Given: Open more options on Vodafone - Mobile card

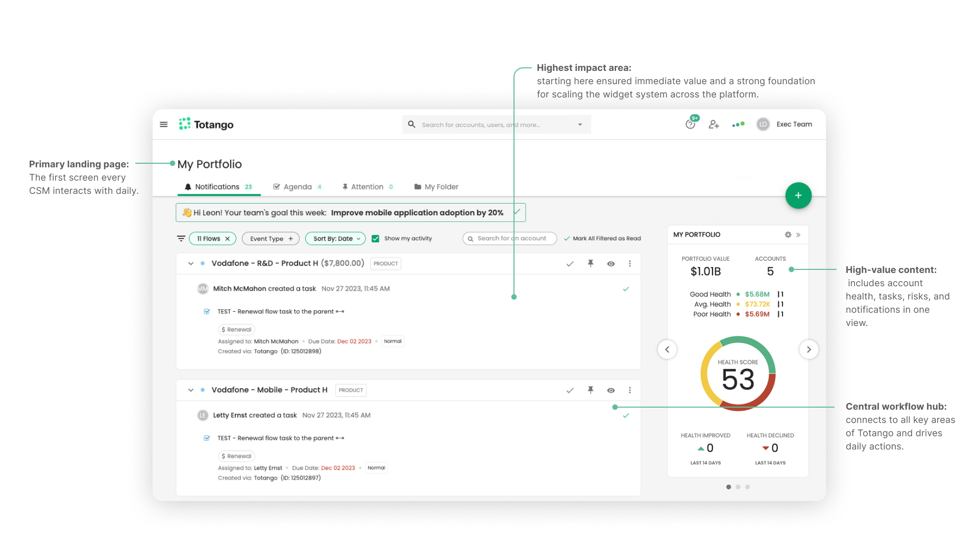Looking at the screenshot, I should 630,390.
